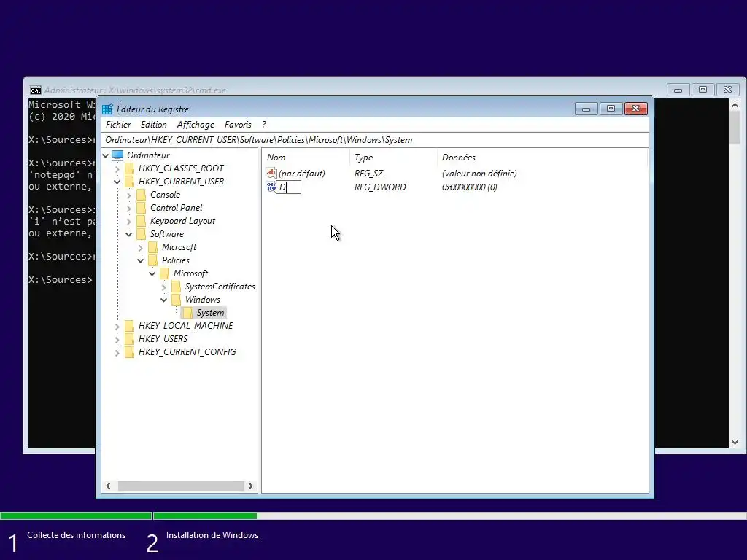Click the HKEY_CLASSES_ROOT folder icon
Screen dimensions: 747x560
click(x=130, y=168)
